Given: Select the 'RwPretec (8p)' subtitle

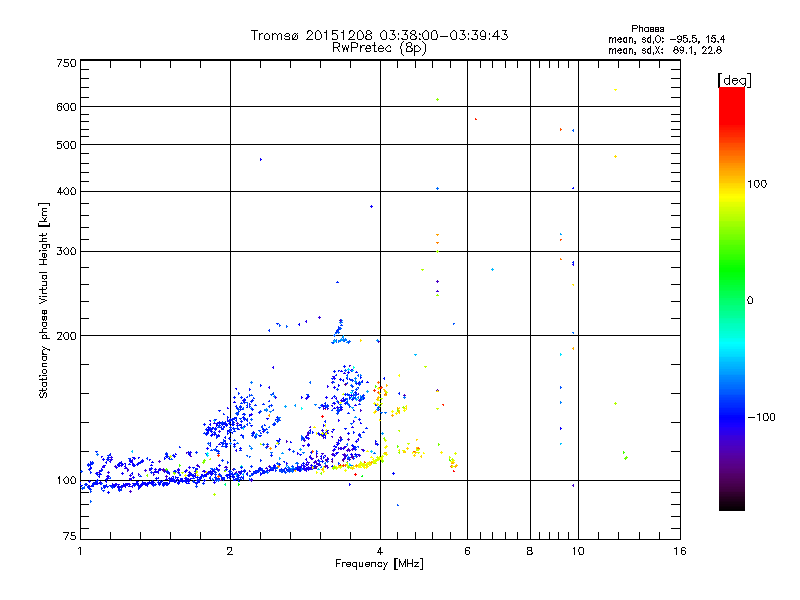Looking at the screenshot, I should click(x=379, y=48).
